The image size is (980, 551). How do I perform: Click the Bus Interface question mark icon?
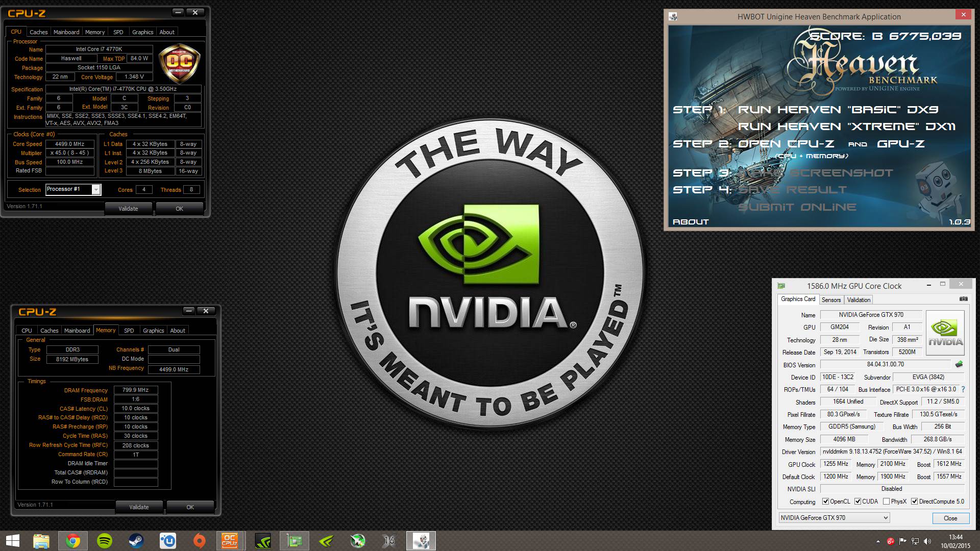pos(963,389)
